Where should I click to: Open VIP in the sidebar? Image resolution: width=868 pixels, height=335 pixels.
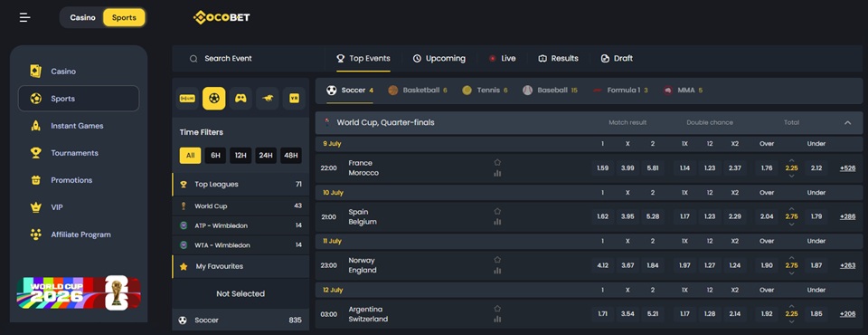(x=79, y=207)
